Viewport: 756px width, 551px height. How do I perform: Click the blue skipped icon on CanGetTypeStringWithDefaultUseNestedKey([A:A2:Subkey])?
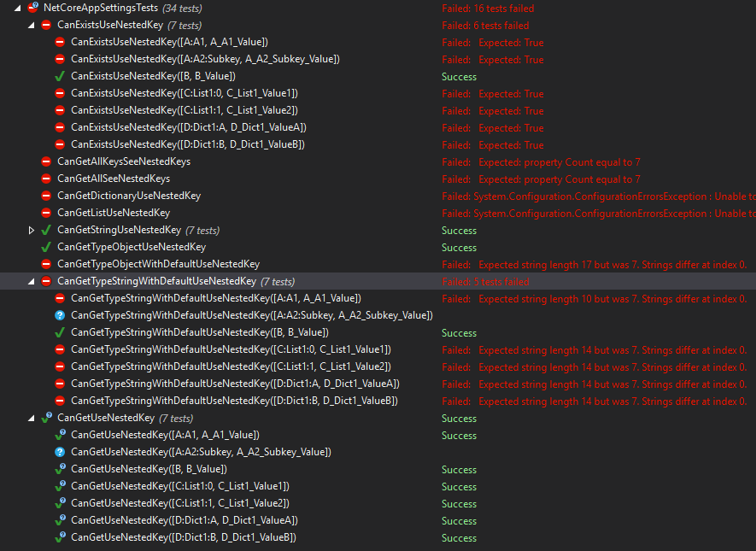pos(59,315)
